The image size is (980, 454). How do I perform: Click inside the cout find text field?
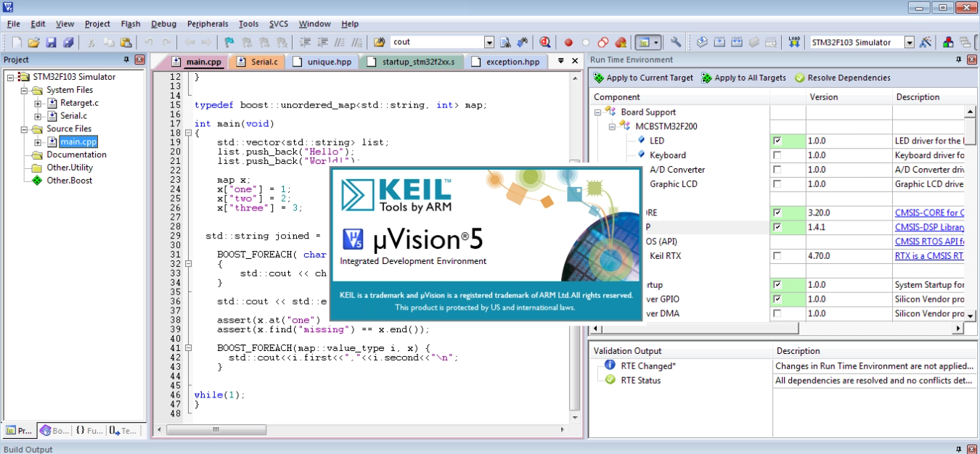436,42
